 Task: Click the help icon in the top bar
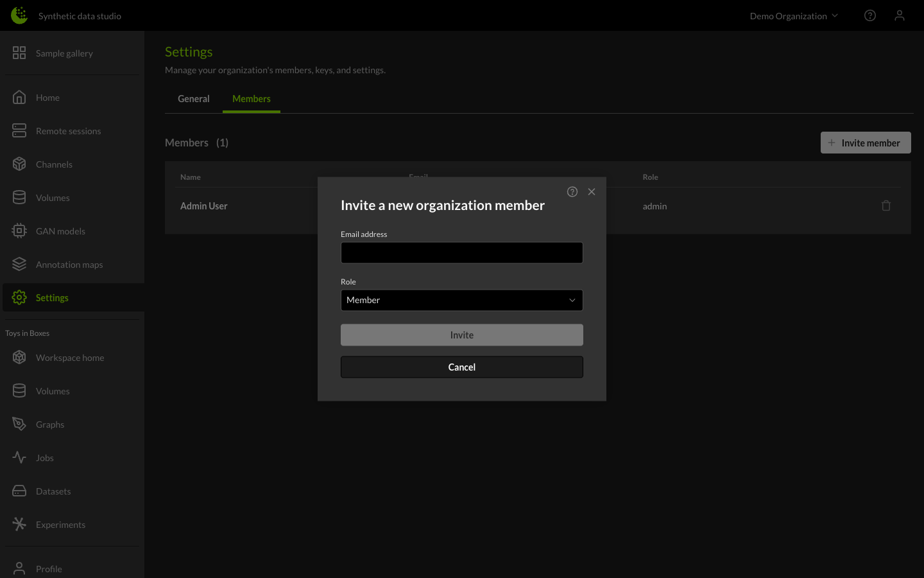tap(870, 15)
